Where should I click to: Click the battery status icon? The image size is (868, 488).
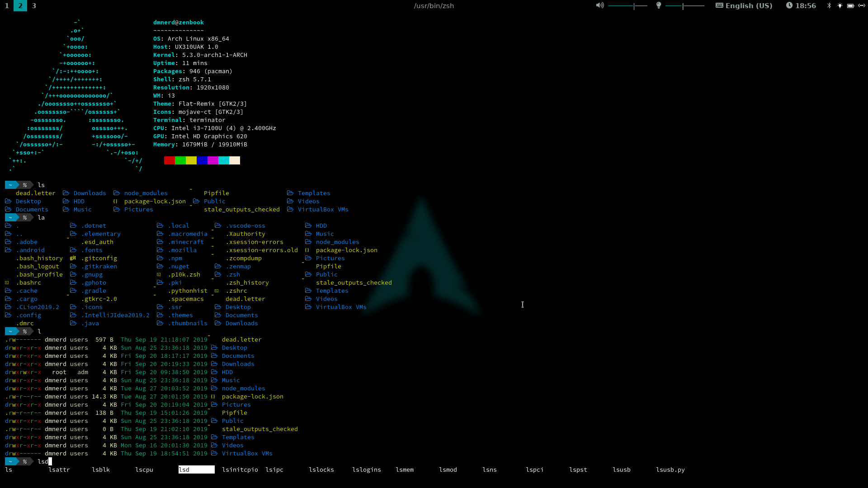[850, 5]
